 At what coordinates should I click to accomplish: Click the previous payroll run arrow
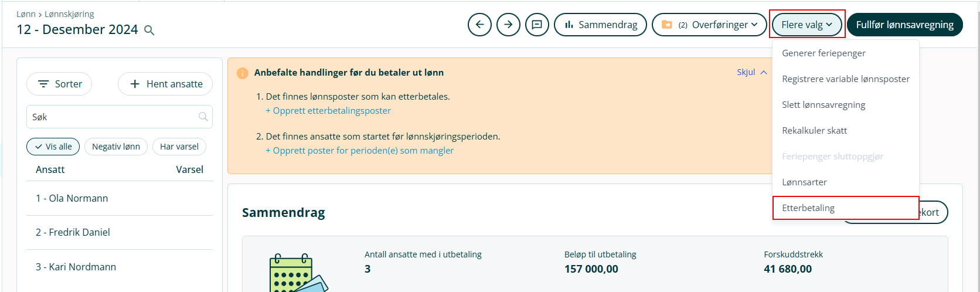(x=479, y=25)
